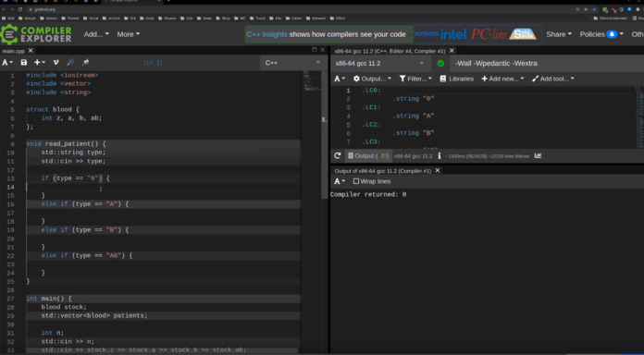Expand the Policies dropdown arrow
The image size is (644, 355).
tap(622, 34)
